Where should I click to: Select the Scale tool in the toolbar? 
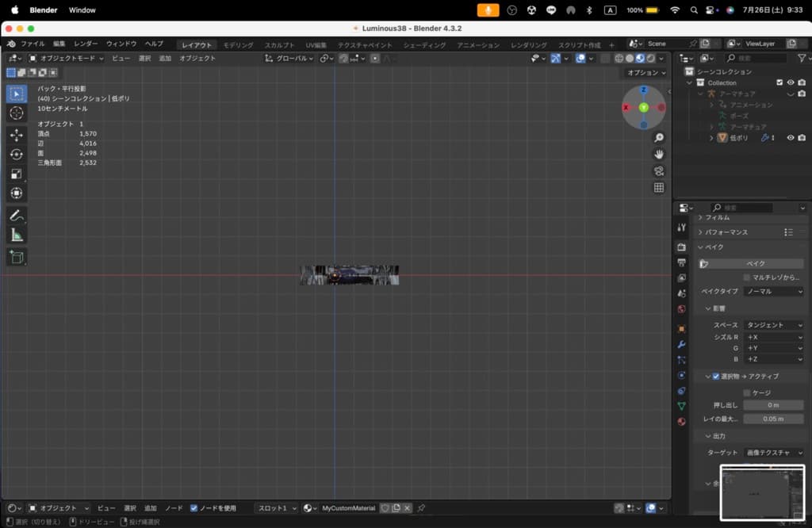(17, 174)
